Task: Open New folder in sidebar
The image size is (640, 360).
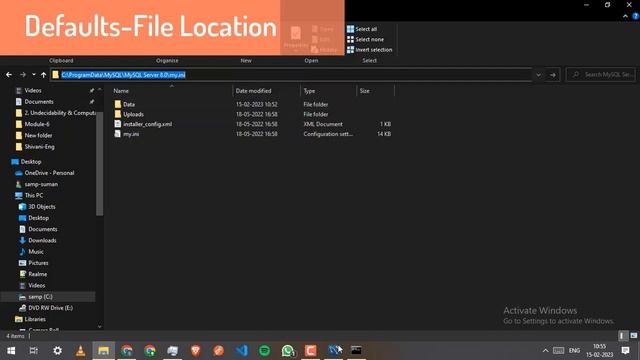Action: click(38, 135)
